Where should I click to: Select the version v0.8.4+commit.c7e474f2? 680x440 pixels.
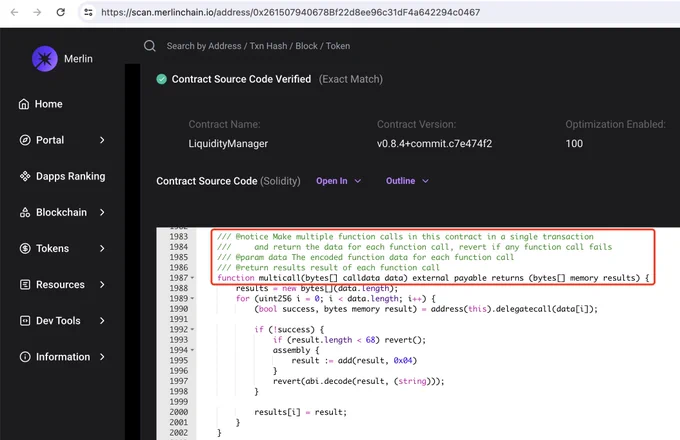click(x=434, y=143)
